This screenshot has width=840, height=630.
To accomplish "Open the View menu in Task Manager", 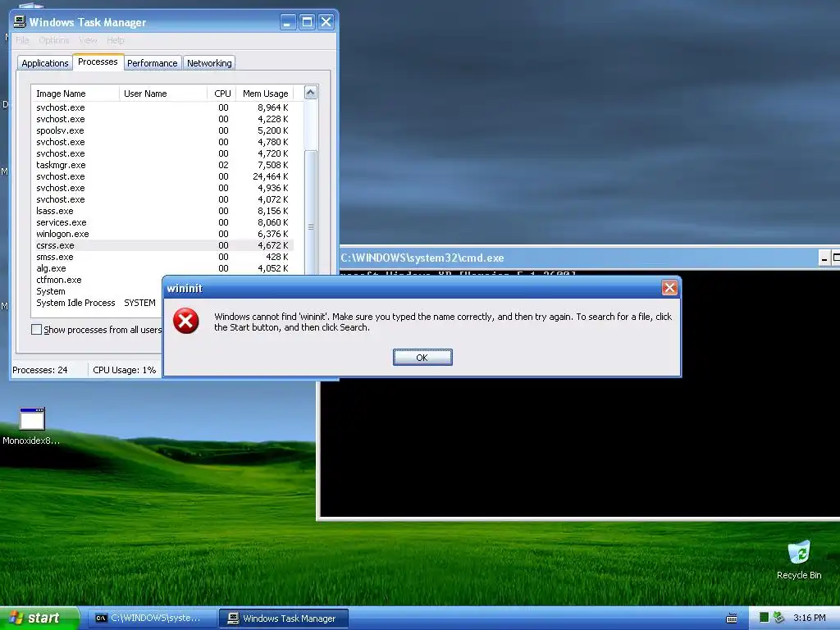I will [x=88, y=40].
